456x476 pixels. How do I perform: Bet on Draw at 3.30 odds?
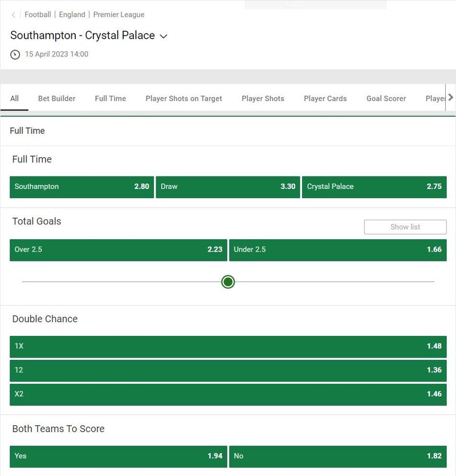coord(227,186)
